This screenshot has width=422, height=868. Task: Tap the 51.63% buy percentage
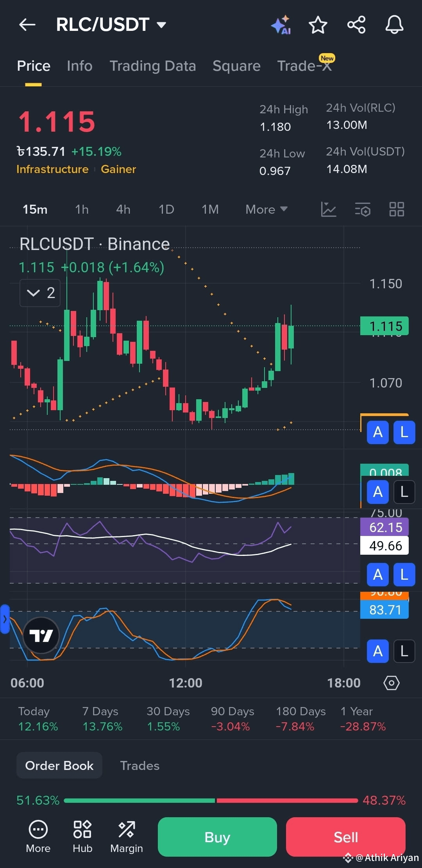pos(38,800)
